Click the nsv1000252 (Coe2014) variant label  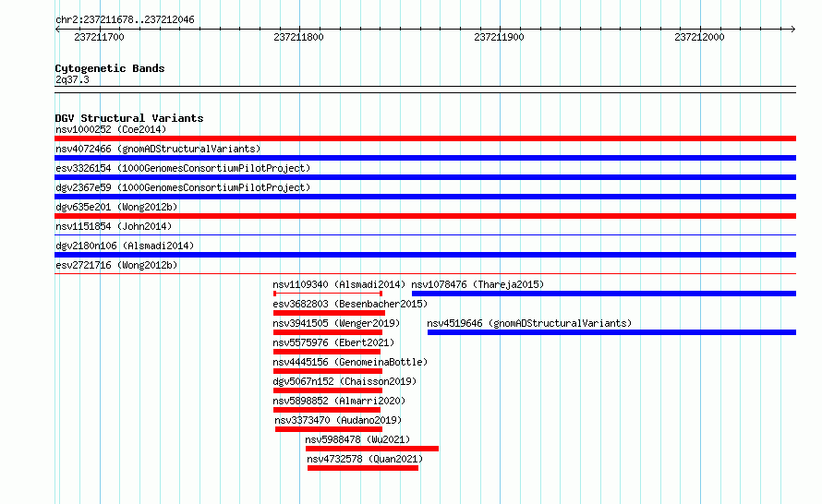pos(111,129)
